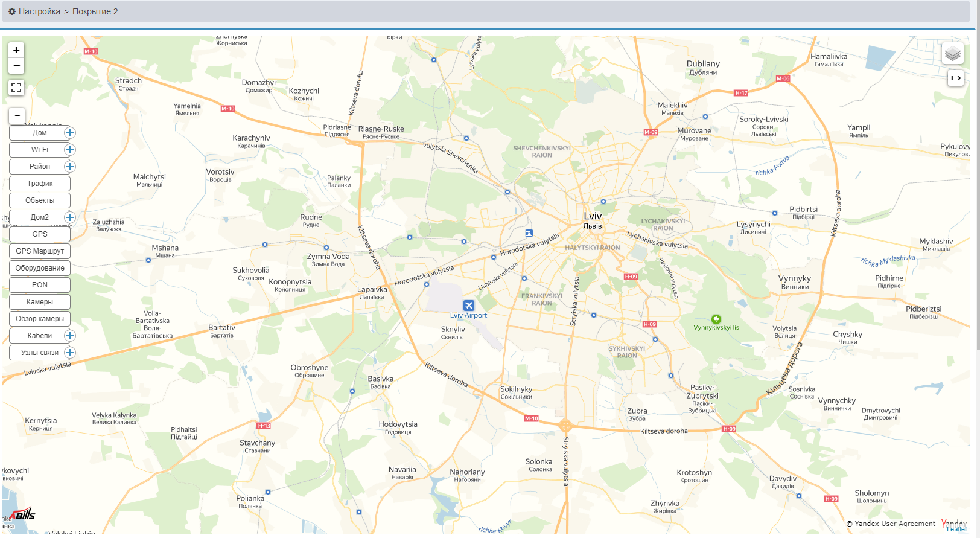Click the Vynnykivskyi lis park marker

click(716, 319)
